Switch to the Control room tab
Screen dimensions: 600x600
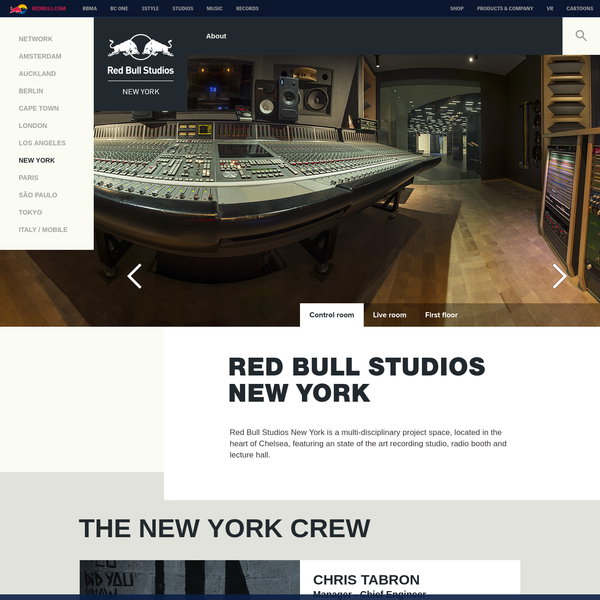click(331, 315)
